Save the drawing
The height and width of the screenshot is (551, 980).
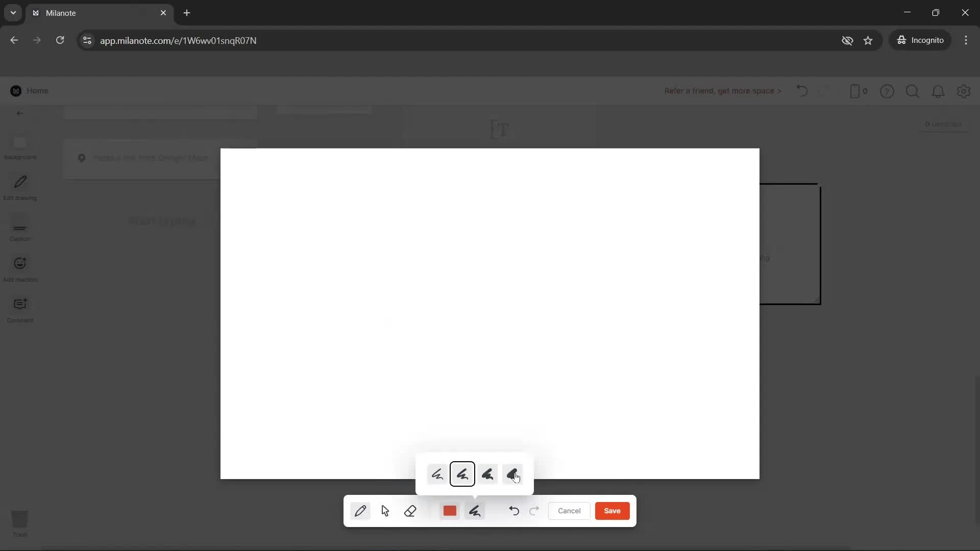point(612,511)
